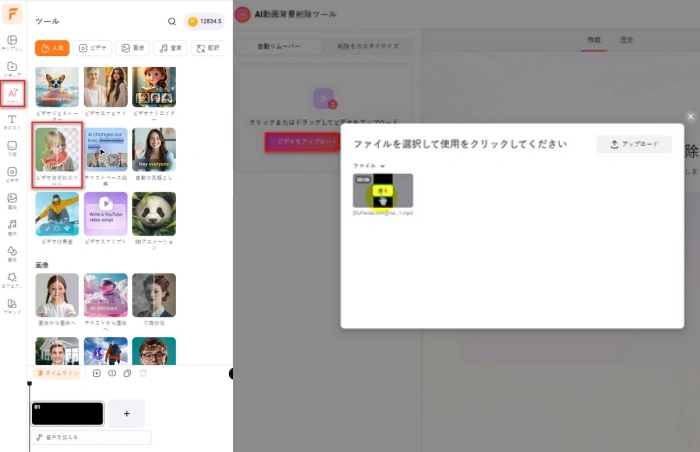Expand the ファイル dropdown in dialog
The image size is (700, 452).
pyautogui.click(x=369, y=166)
